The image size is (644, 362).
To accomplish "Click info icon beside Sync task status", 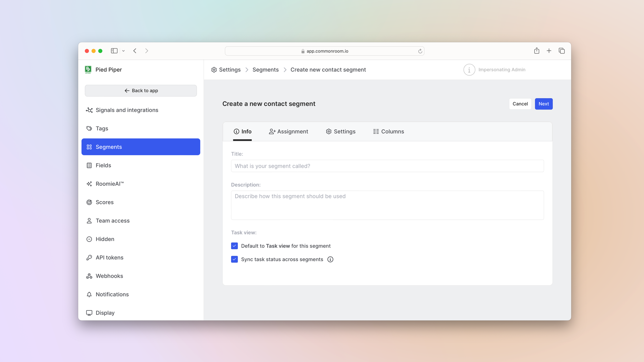I will (330, 260).
